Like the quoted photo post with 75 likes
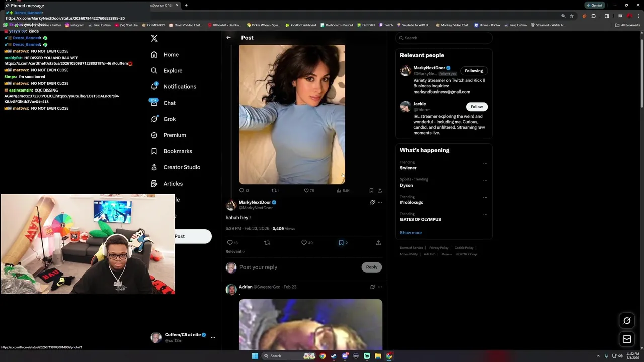 306,190
